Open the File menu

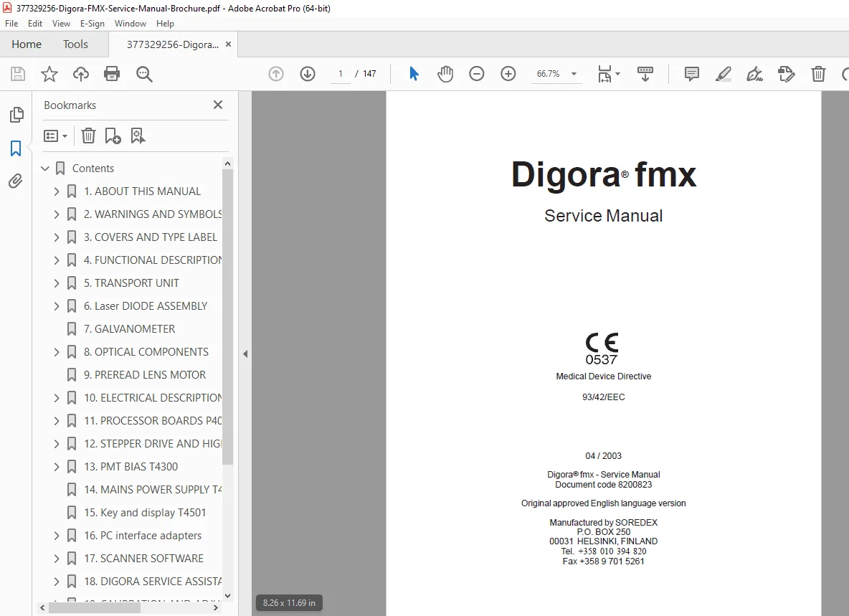(11, 23)
